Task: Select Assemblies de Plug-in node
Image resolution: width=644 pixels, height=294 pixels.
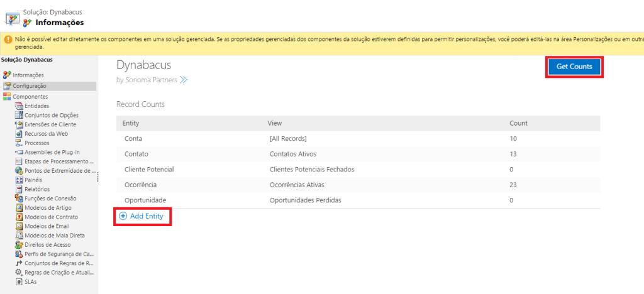Action: point(52,152)
